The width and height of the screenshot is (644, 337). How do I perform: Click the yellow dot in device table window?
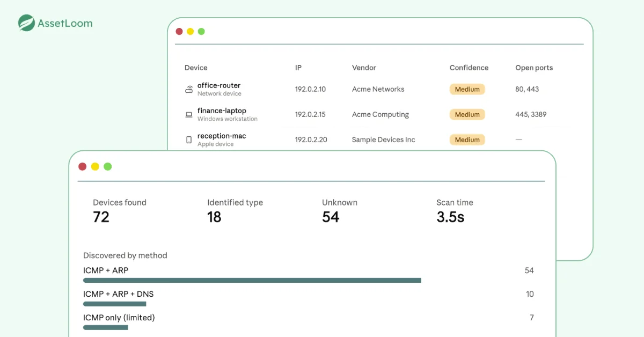190,32
